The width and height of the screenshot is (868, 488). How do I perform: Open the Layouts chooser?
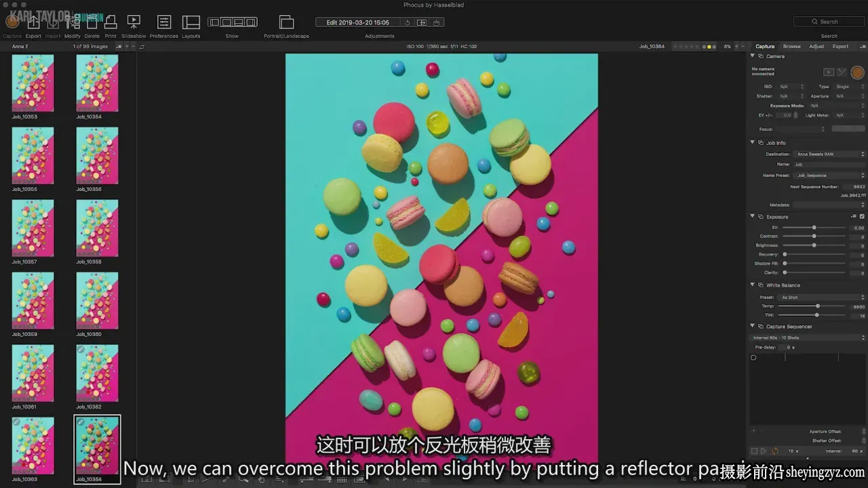[191, 22]
